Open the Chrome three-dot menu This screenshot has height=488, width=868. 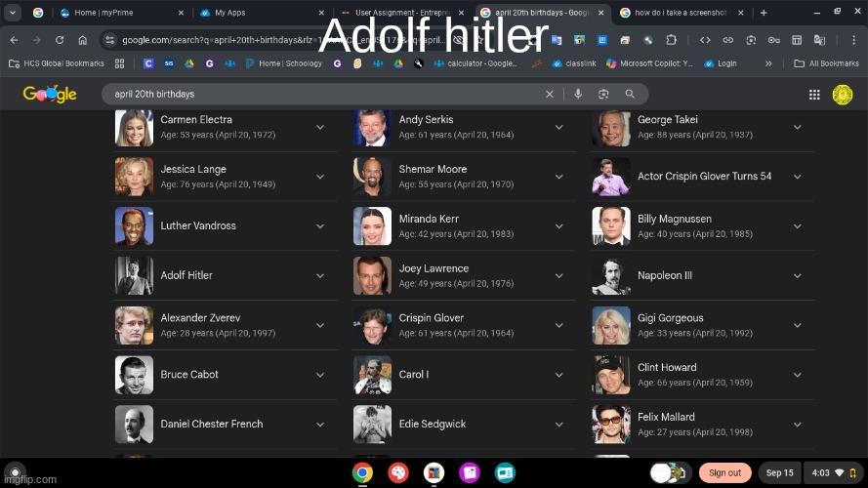pyautogui.click(x=853, y=40)
